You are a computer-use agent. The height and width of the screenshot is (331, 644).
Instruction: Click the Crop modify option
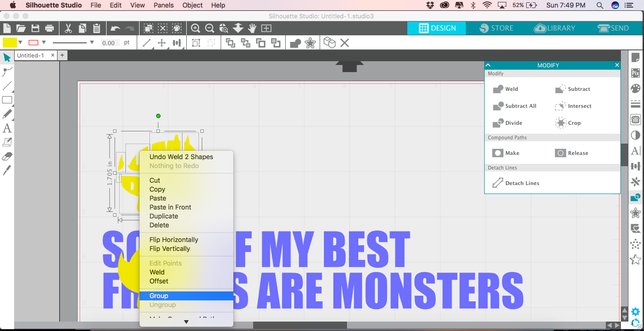(x=561, y=123)
